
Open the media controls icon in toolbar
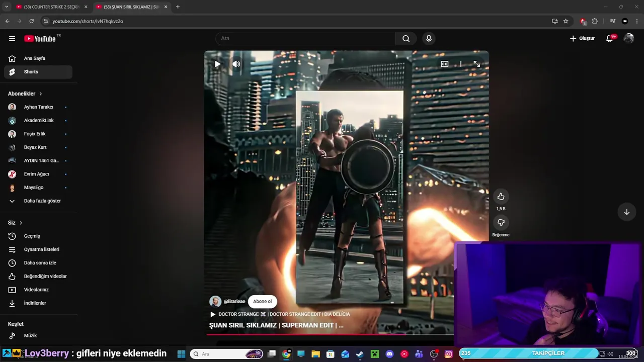612,21
